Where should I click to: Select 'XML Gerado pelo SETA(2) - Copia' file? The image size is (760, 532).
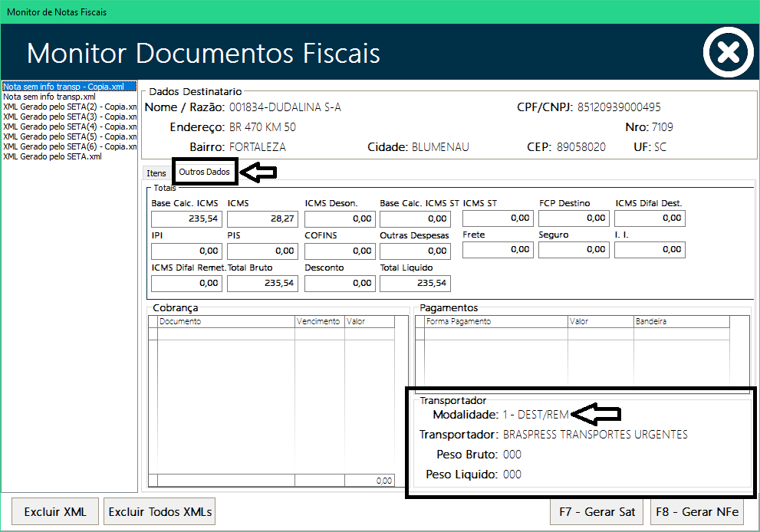69,107
